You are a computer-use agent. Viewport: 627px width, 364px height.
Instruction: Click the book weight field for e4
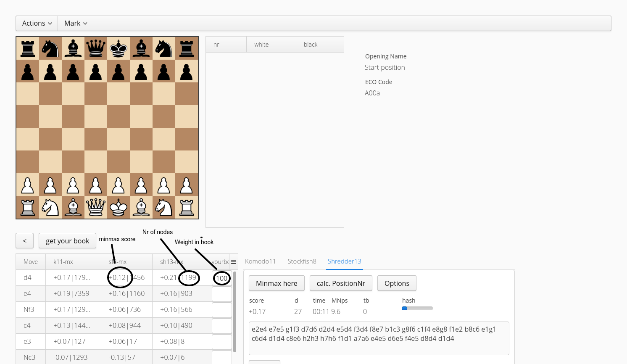(222, 294)
